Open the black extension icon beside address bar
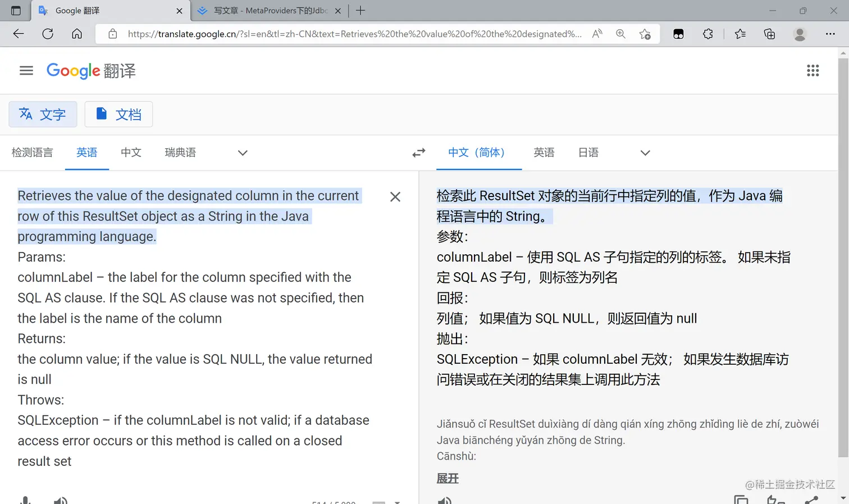 click(678, 34)
